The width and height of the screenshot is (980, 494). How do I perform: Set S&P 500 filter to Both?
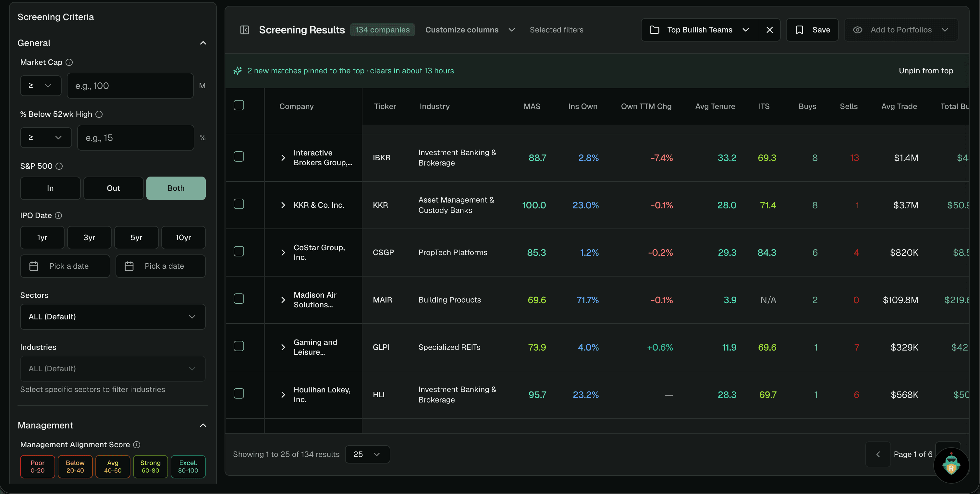click(176, 188)
